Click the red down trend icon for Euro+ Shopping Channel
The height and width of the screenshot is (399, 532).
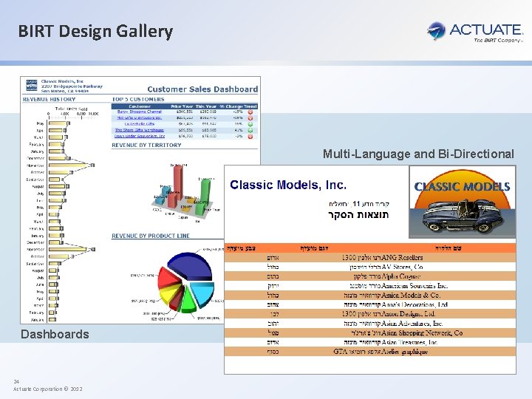click(250, 112)
